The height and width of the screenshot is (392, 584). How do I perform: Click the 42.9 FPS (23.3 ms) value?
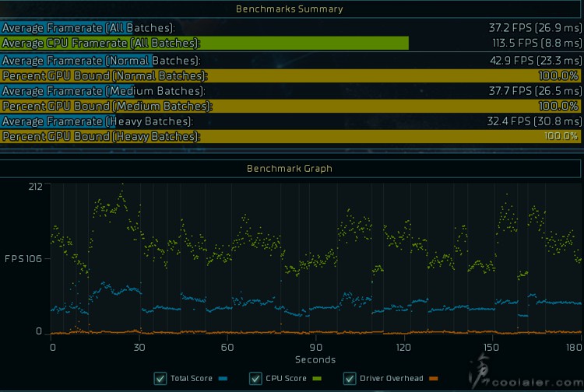(536, 61)
